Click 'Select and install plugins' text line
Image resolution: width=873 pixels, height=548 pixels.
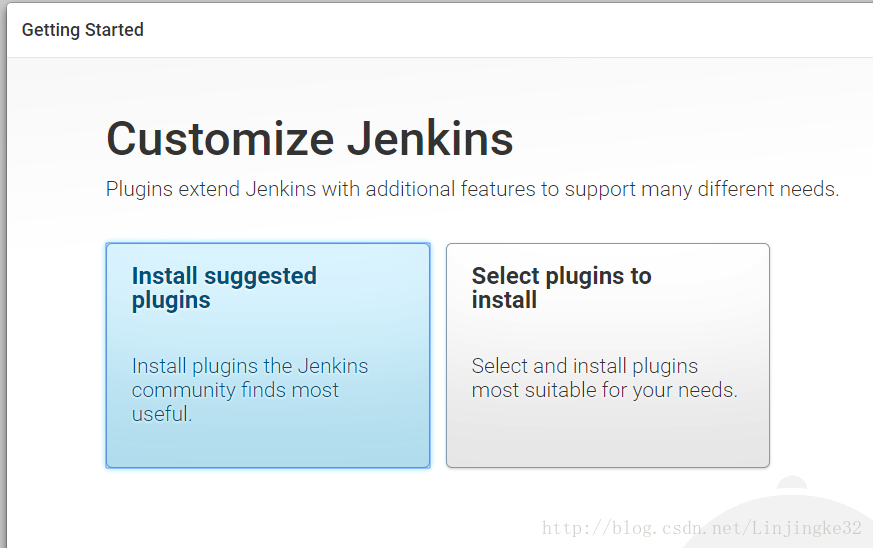tap(585, 366)
